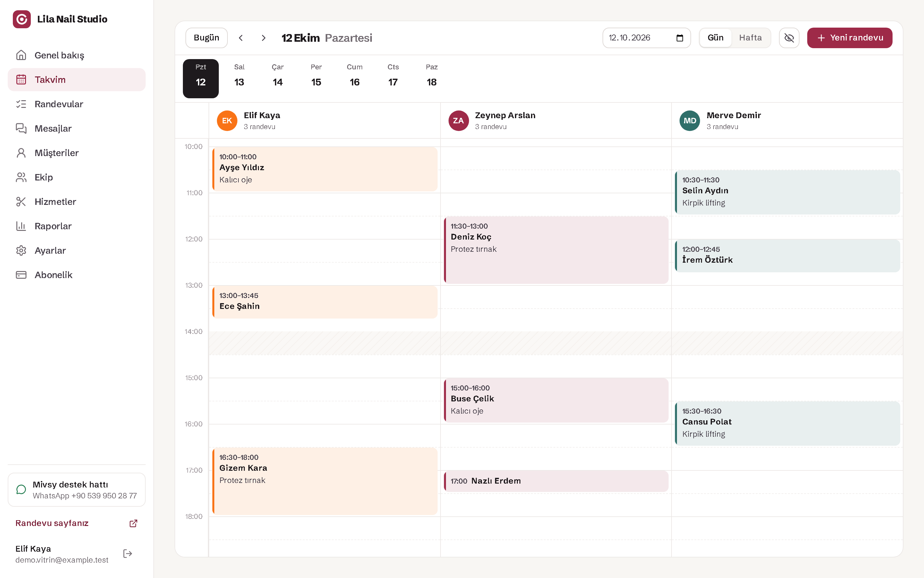Open Selin Aydın Kirpik lifting appointment
924x578 pixels.
click(x=788, y=192)
